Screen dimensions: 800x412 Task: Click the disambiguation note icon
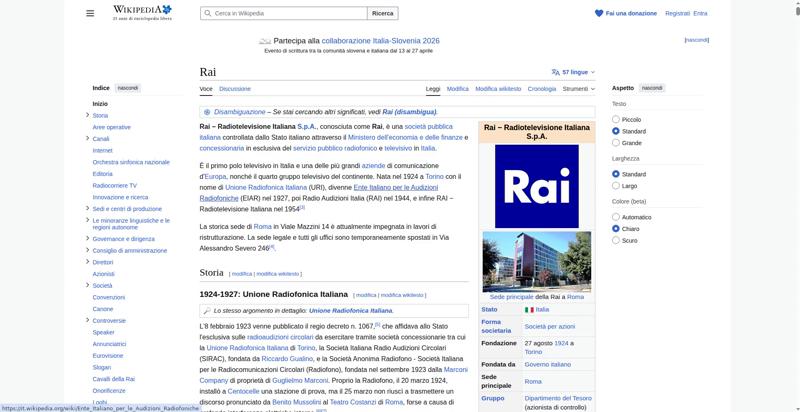click(207, 112)
